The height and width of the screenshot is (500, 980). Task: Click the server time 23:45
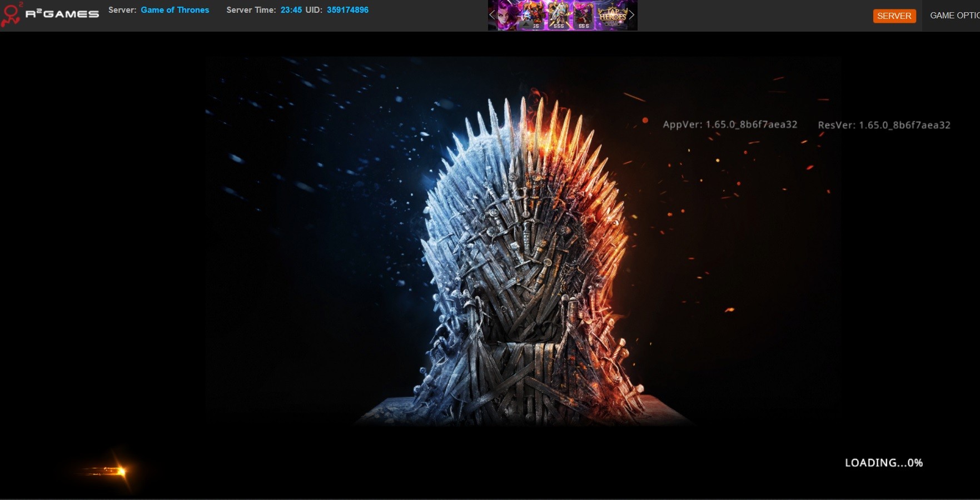[x=291, y=10]
